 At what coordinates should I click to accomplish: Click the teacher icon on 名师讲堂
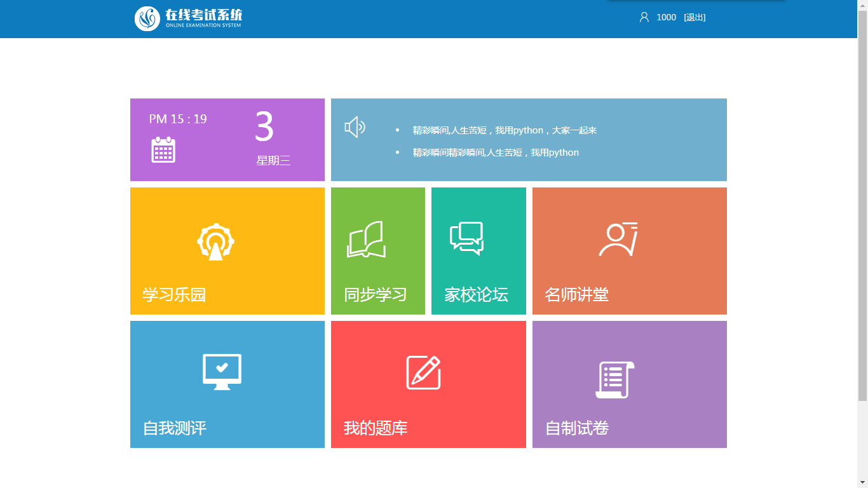coord(618,240)
